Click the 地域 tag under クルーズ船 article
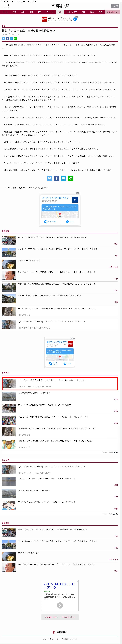The width and height of the screenshot is (122, 644). (116, 302)
